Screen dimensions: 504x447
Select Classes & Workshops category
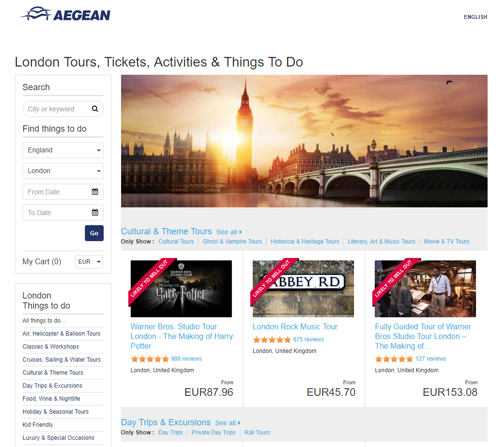(x=51, y=347)
